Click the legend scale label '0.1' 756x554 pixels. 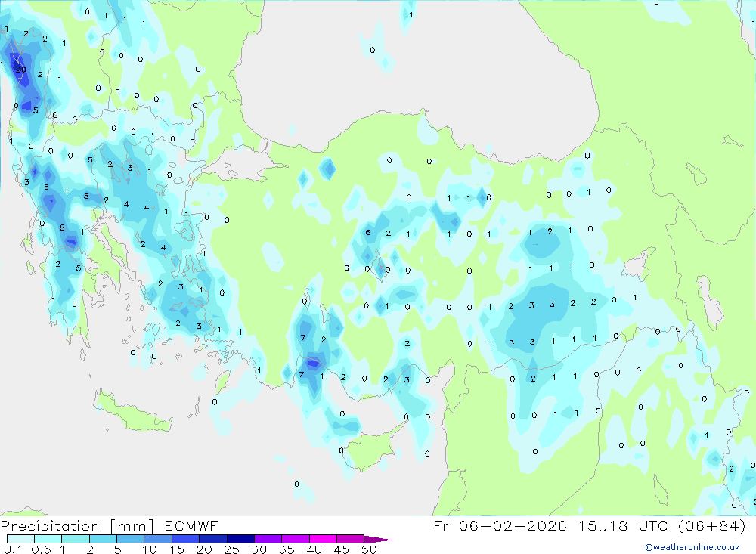pyautogui.click(x=13, y=549)
